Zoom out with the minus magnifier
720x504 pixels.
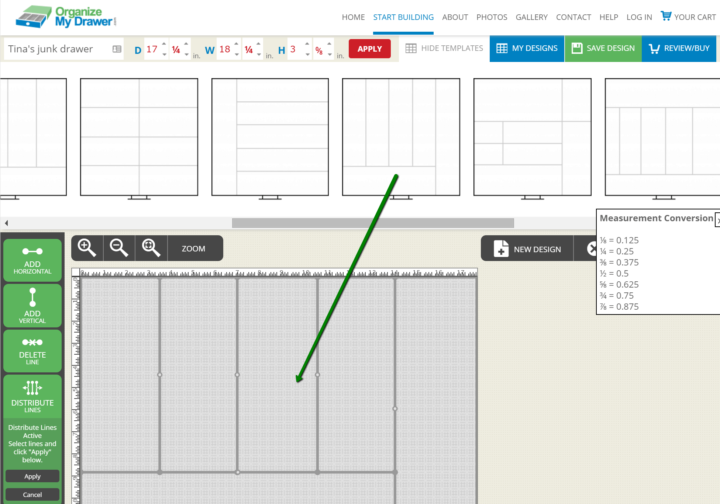(x=118, y=248)
